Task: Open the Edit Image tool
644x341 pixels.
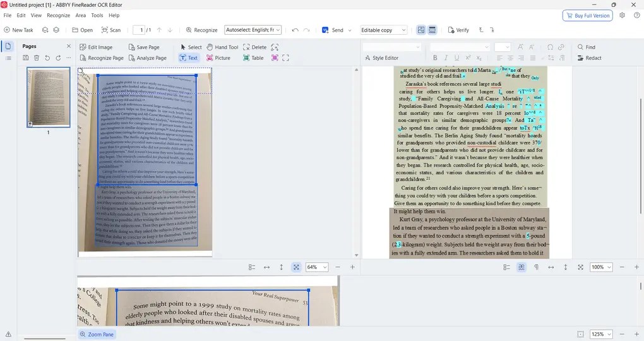Action: (96, 47)
